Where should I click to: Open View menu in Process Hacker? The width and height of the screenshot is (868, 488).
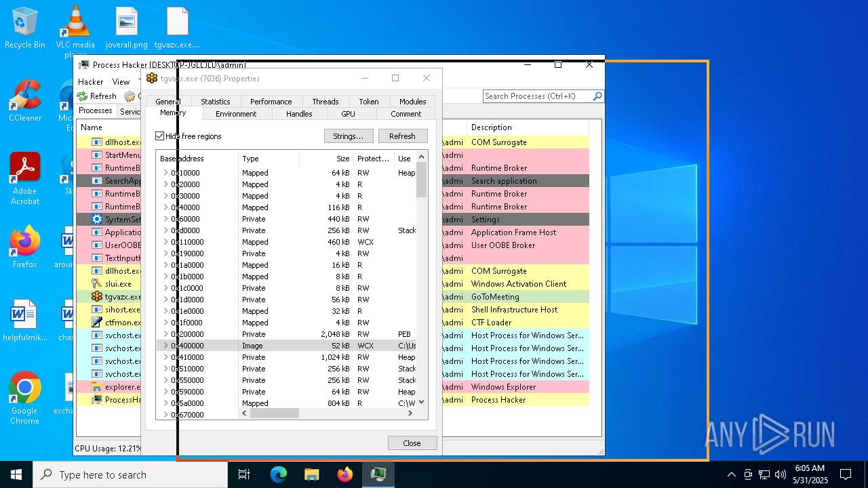click(121, 81)
